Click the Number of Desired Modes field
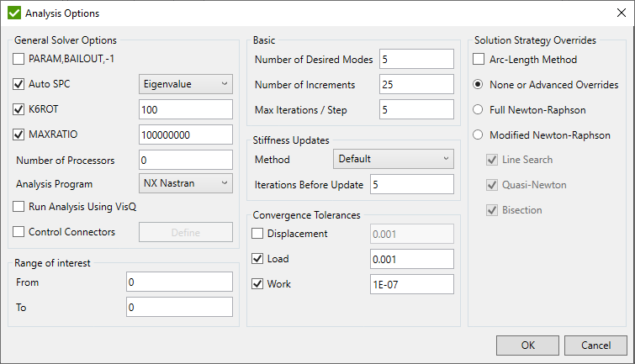Screen dimensions: 635x364 pyautogui.click(x=416, y=60)
